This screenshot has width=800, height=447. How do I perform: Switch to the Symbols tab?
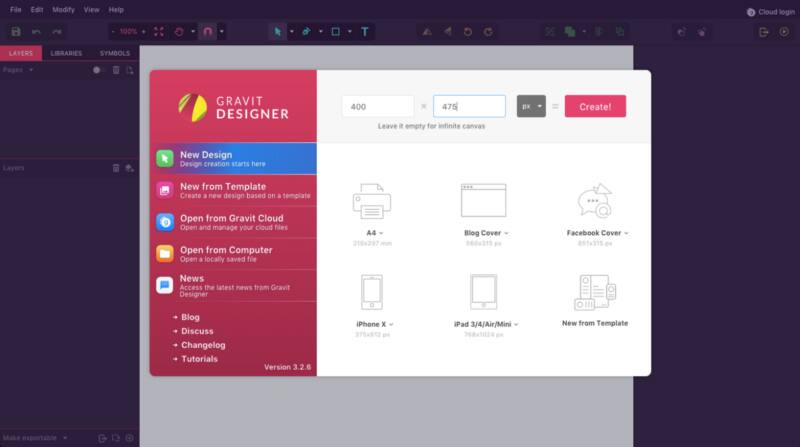point(115,53)
